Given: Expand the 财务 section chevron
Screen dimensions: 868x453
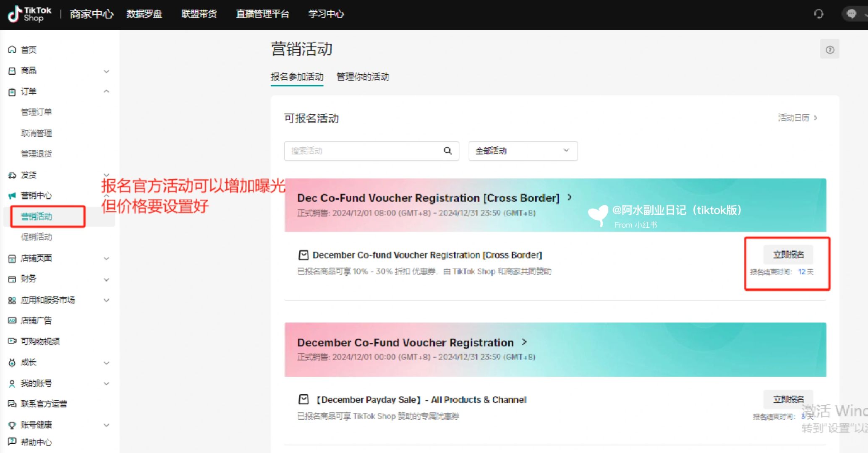Looking at the screenshot, I should (x=107, y=279).
